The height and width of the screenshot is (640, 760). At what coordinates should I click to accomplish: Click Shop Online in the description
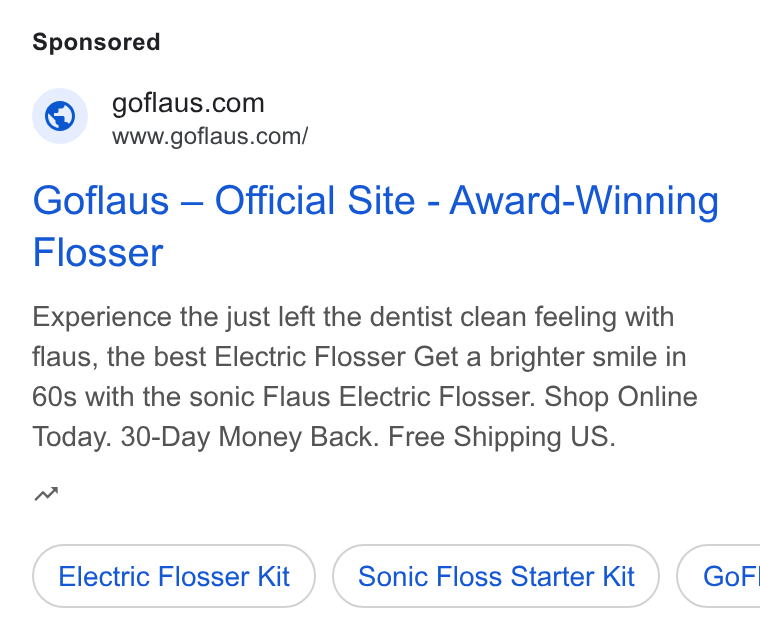click(x=621, y=397)
